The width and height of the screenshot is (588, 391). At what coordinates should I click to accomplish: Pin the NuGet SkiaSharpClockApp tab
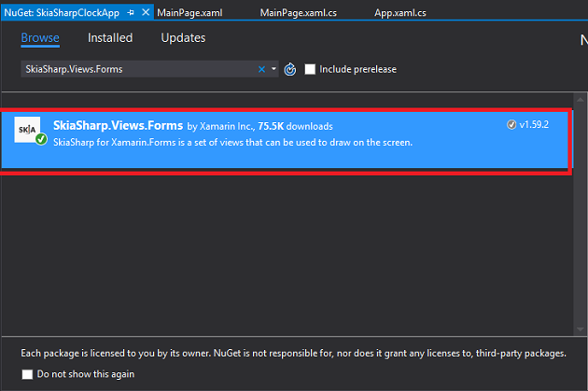coord(131,13)
